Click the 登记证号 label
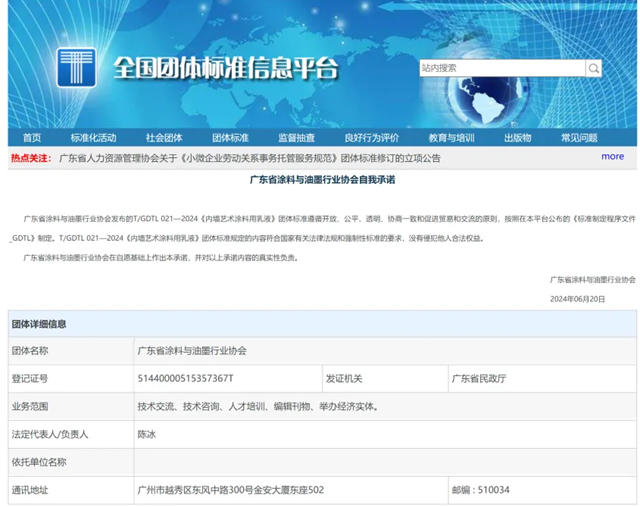The height and width of the screenshot is (507, 640). pos(30,378)
